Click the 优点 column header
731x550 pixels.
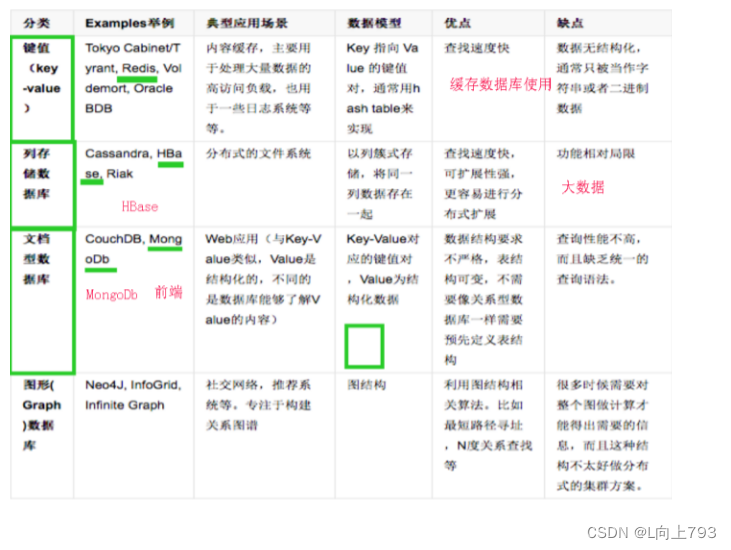pos(488,23)
